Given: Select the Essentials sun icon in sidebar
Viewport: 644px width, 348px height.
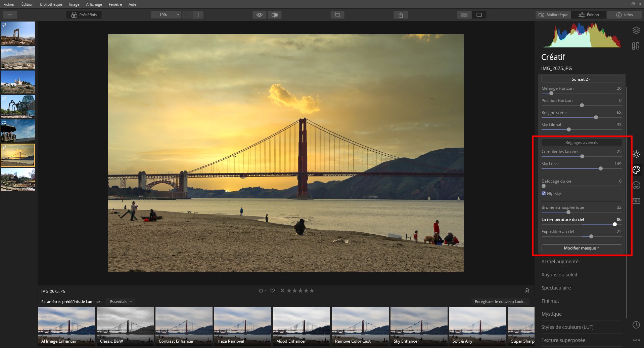Looking at the screenshot, I should pos(636,154).
